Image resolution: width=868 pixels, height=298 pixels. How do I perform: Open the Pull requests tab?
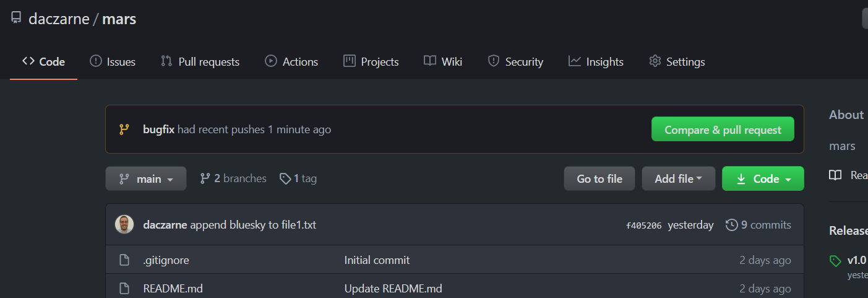[200, 61]
